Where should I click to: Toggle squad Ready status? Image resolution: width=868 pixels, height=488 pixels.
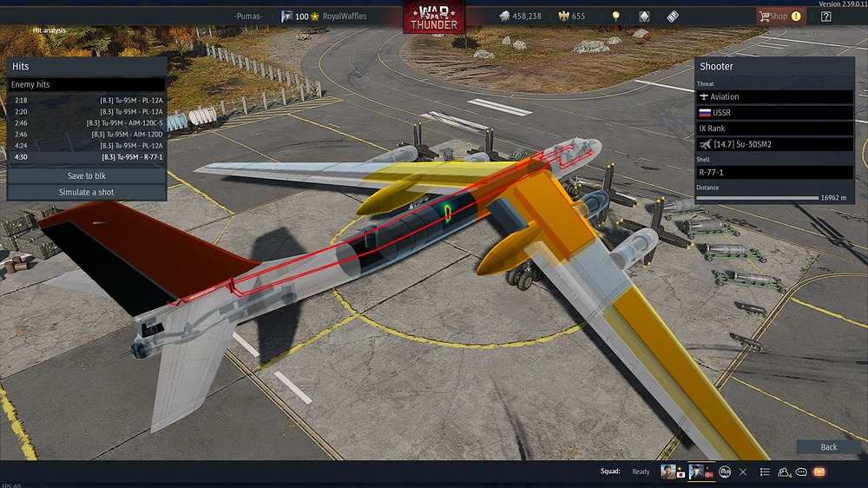[x=641, y=472]
